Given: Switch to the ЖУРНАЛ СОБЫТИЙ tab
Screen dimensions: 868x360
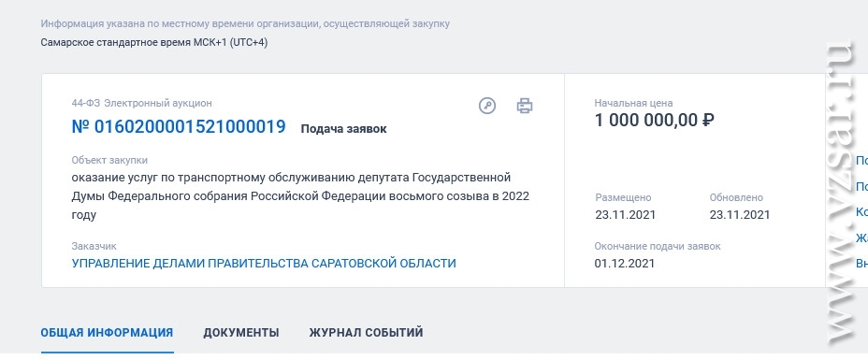Looking at the screenshot, I should (x=366, y=333).
